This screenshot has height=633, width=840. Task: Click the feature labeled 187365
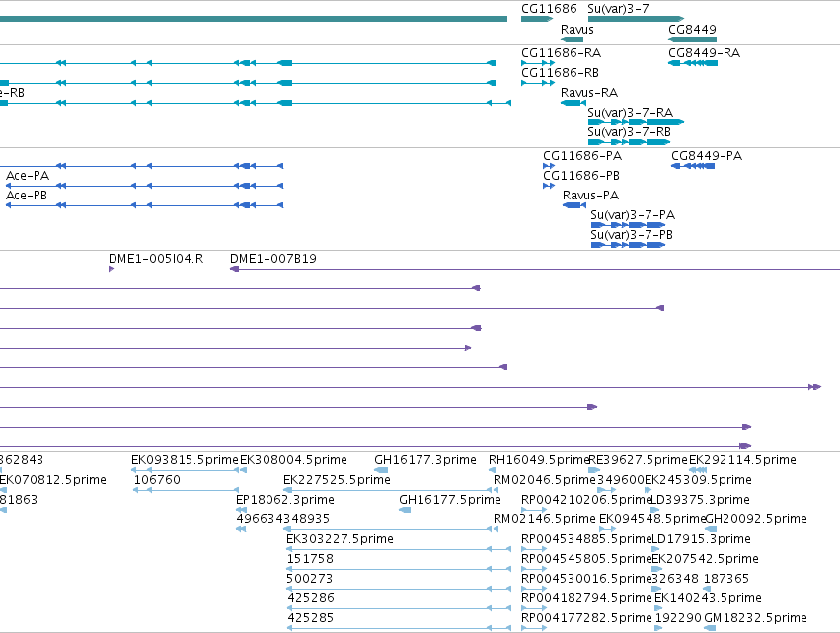pyautogui.click(x=707, y=589)
